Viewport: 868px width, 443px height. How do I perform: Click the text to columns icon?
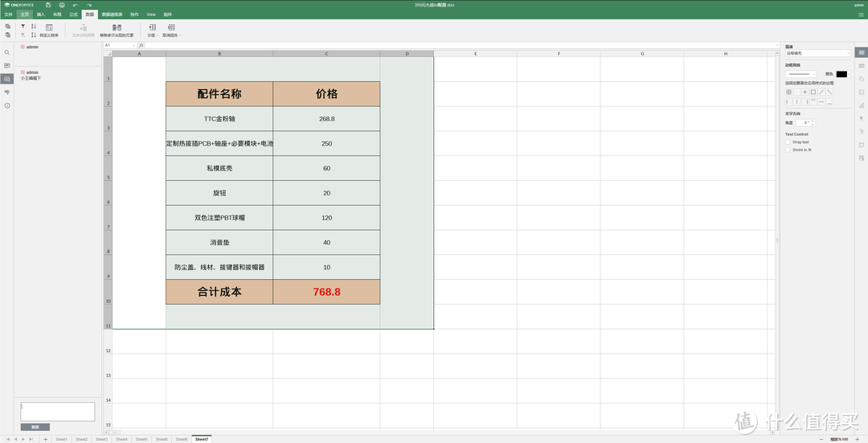pyautogui.click(x=83, y=27)
